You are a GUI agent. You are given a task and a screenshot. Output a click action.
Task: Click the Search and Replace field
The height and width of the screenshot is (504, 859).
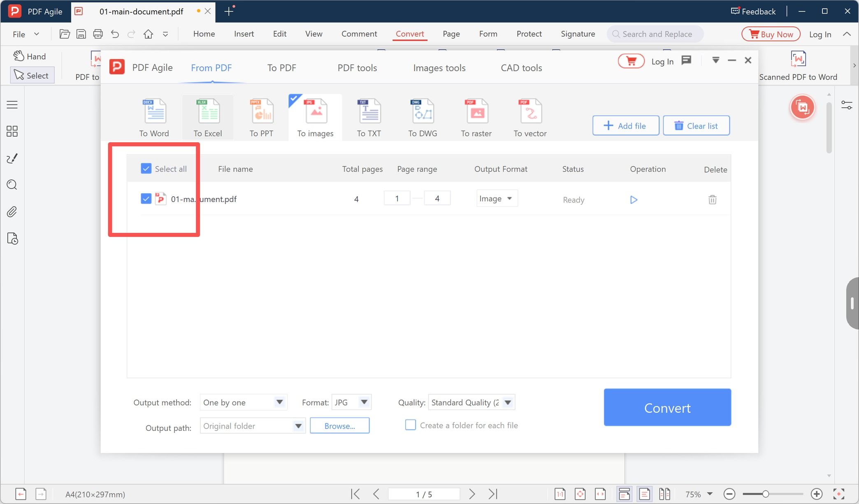tap(655, 34)
